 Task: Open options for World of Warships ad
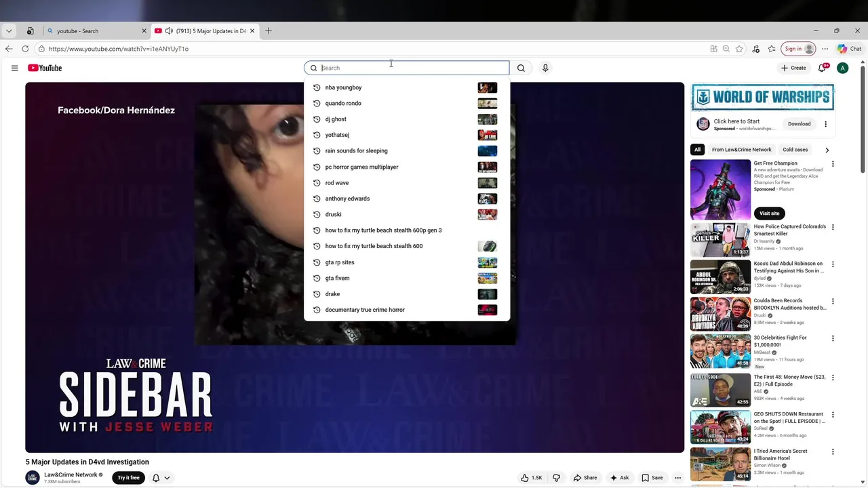(825, 124)
